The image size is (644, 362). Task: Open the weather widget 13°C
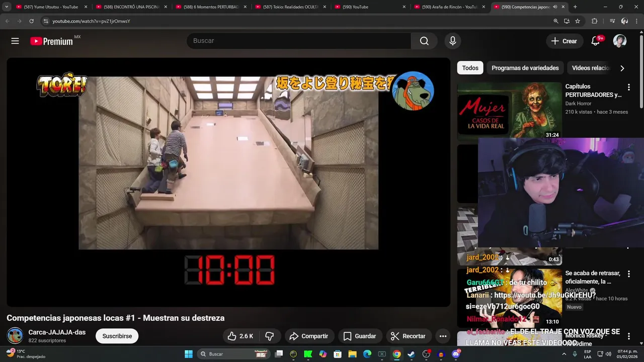[25, 354]
